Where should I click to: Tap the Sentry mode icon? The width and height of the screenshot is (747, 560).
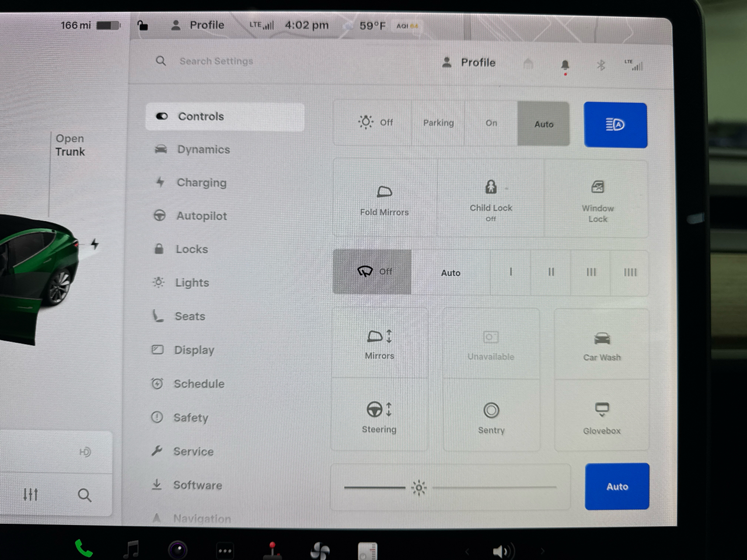point(491,416)
